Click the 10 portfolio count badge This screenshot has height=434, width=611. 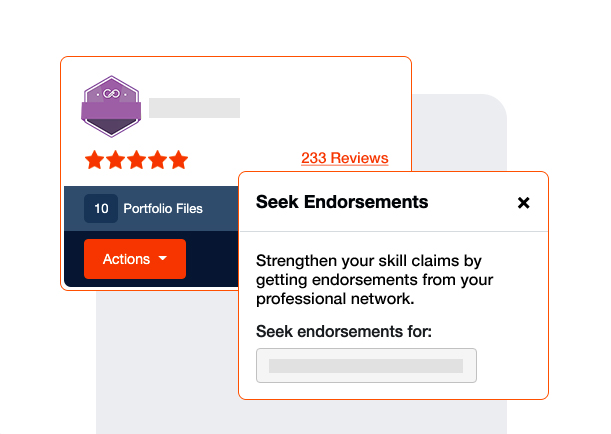(x=101, y=209)
